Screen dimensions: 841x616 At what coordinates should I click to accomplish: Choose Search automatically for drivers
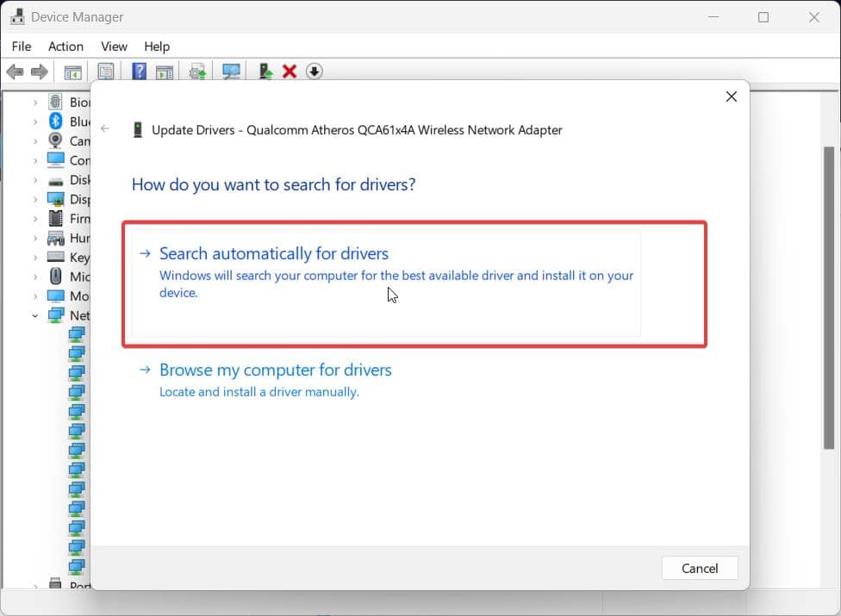pos(386,283)
